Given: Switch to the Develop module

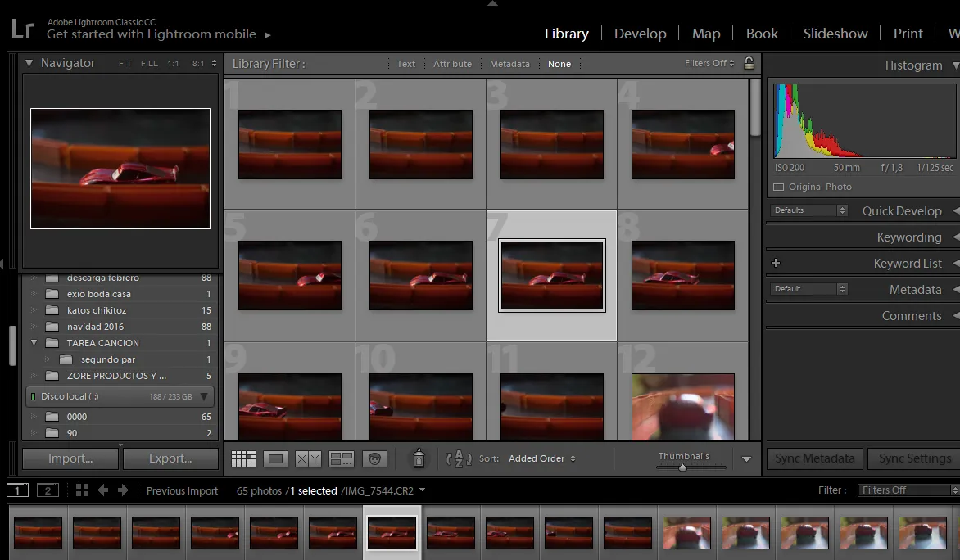Looking at the screenshot, I should [641, 34].
